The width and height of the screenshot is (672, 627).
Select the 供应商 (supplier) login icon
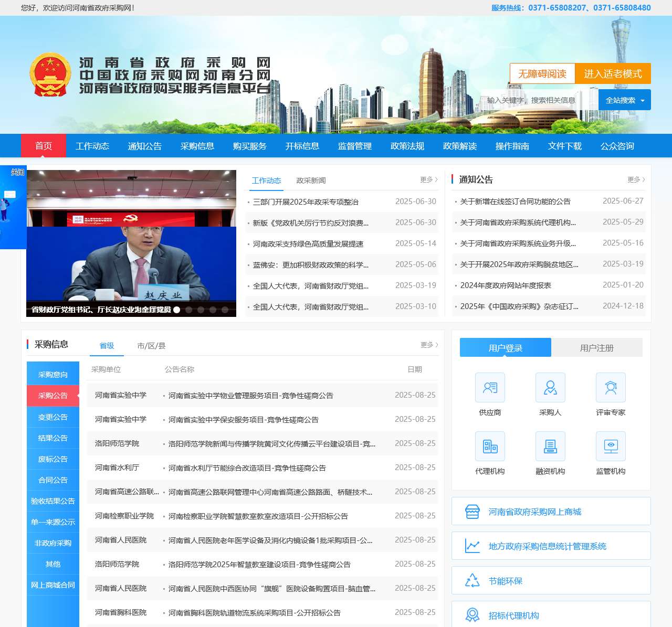click(489, 387)
